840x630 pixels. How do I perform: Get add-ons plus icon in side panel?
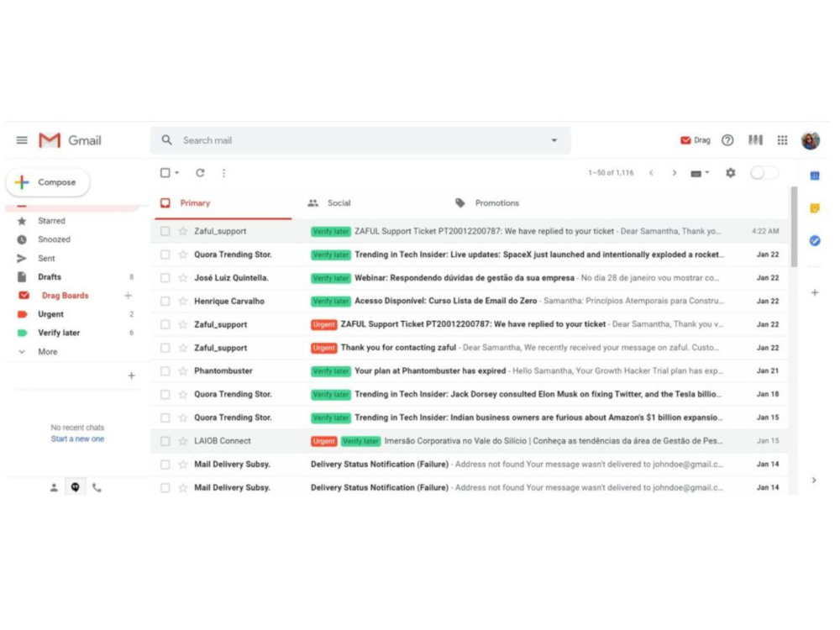pyautogui.click(x=815, y=292)
